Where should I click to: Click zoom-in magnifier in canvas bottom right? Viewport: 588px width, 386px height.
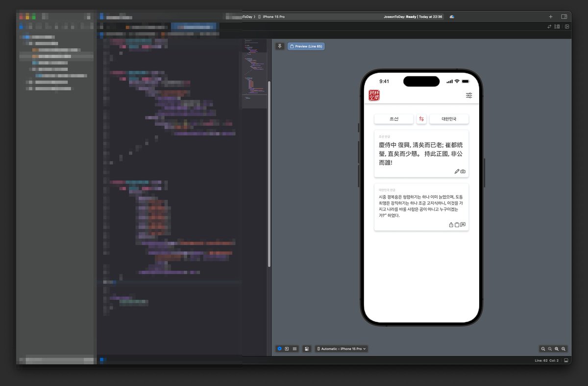click(563, 349)
